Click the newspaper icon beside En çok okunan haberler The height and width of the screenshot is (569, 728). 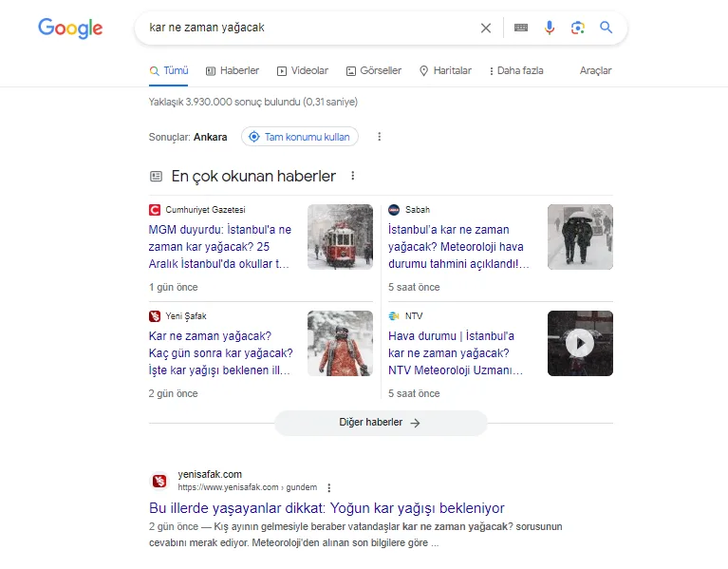click(156, 176)
